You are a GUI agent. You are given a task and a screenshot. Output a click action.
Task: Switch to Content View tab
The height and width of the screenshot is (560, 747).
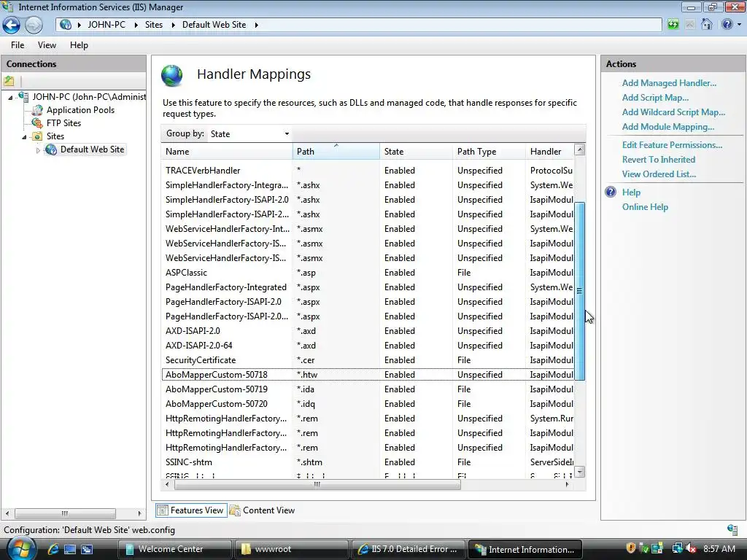[x=262, y=510]
